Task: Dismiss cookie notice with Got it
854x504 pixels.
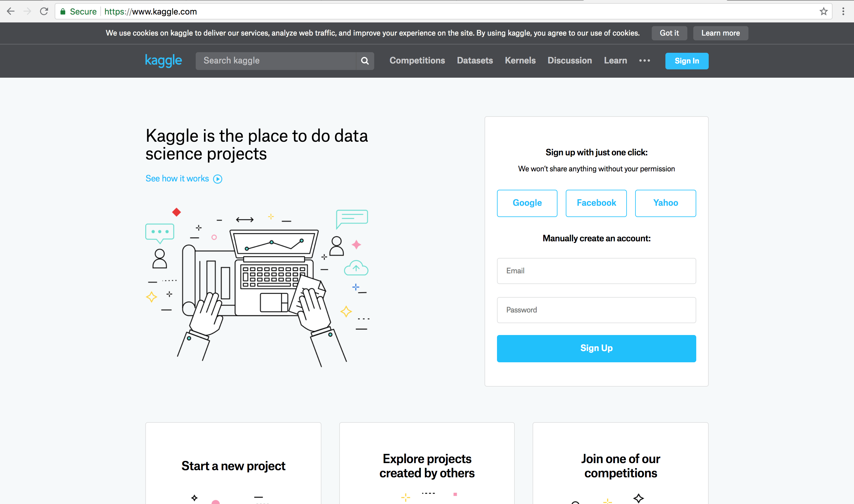Action: coord(669,33)
